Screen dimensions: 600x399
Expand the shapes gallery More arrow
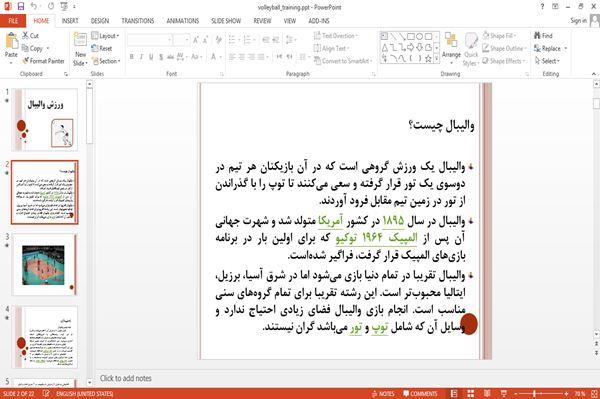(x=436, y=59)
